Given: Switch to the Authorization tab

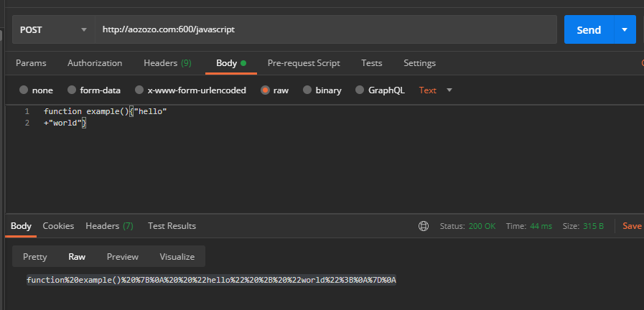Looking at the screenshot, I should click(x=95, y=63).
